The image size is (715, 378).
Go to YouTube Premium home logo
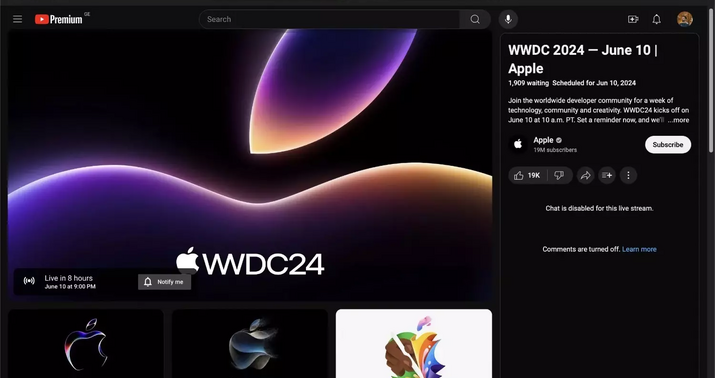pyautogui.click(x=59, y=19)
